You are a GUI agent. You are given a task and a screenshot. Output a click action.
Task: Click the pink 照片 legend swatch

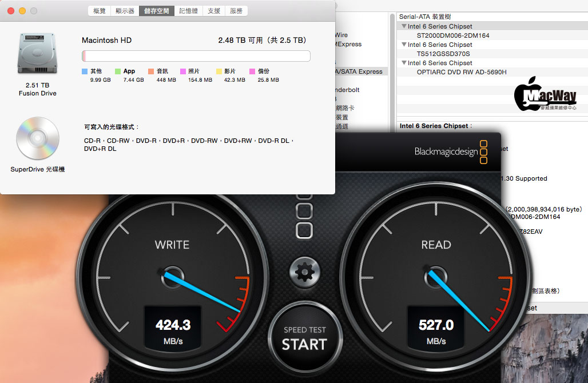183,71
